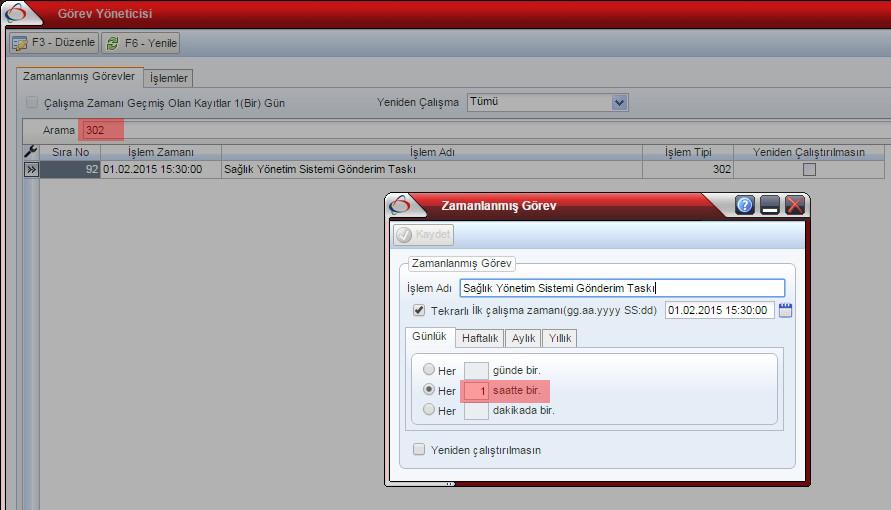Select the 'Her dakikada bir' radio button

coord(429,410)
